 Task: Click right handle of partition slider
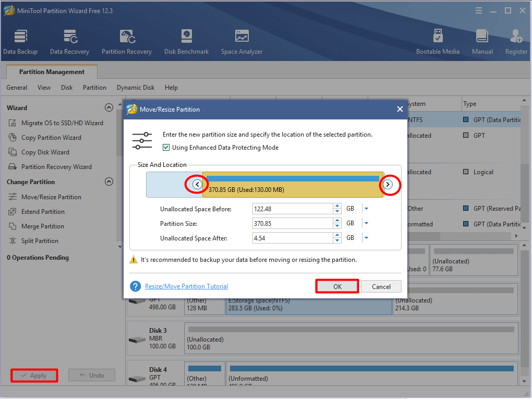388,184
